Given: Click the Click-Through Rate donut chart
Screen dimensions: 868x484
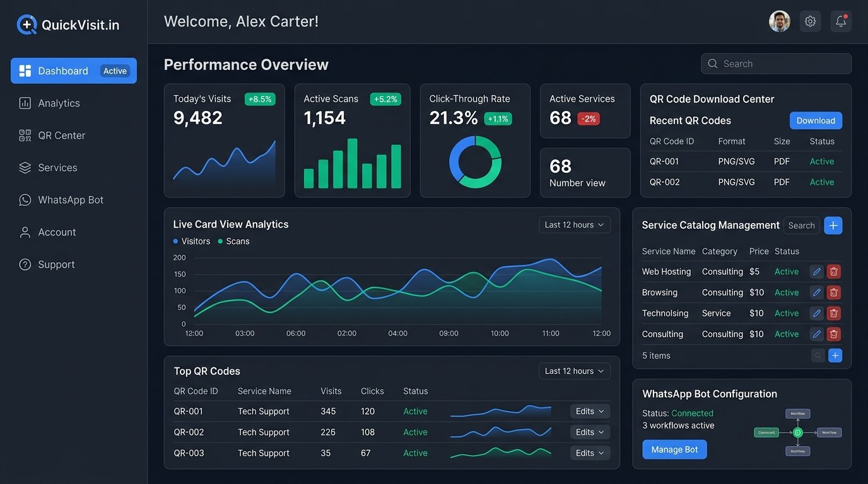Looking at the screenshot, I should (x=475, y=162).
